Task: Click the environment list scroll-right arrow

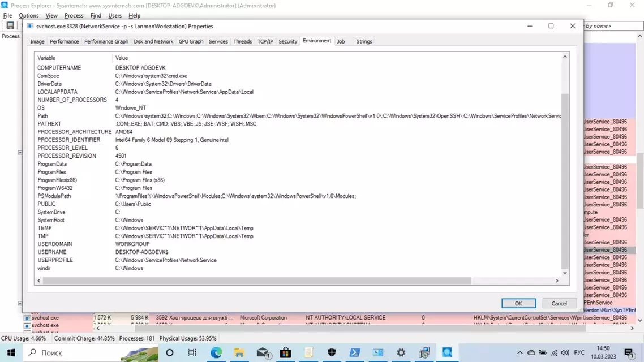Action: coord(557,281)
